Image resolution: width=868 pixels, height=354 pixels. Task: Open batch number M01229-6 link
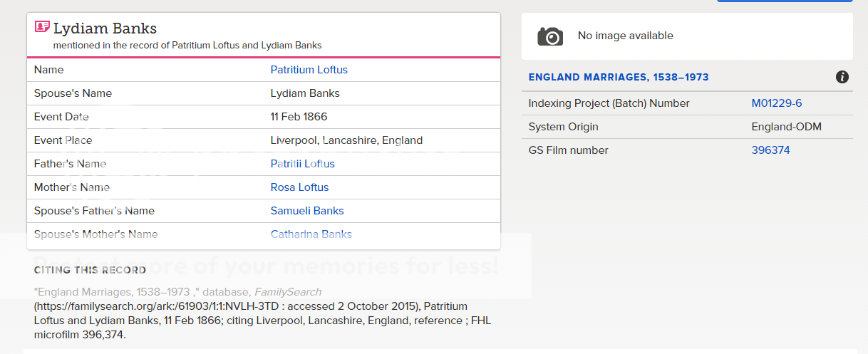click(x=777, y=103)
